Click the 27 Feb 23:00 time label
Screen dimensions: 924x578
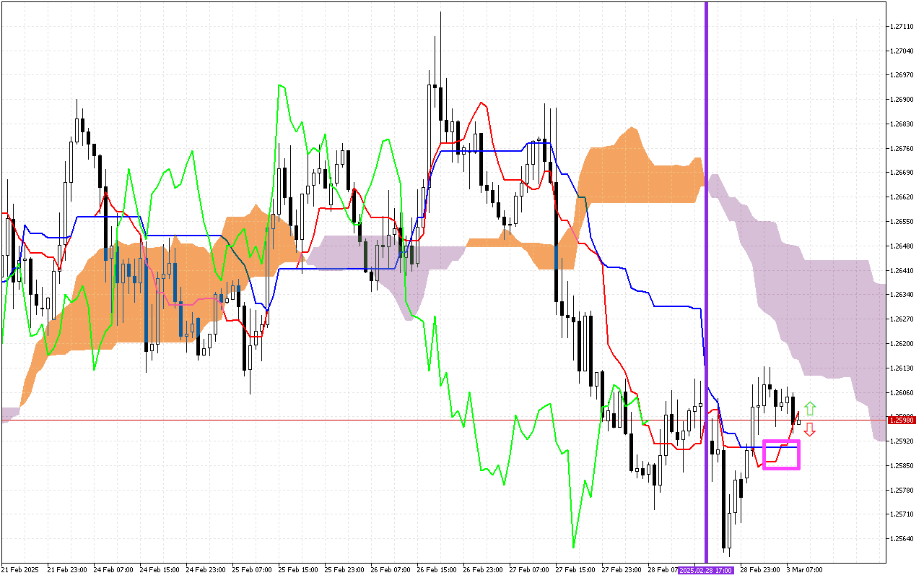click(x=620, y=570)
